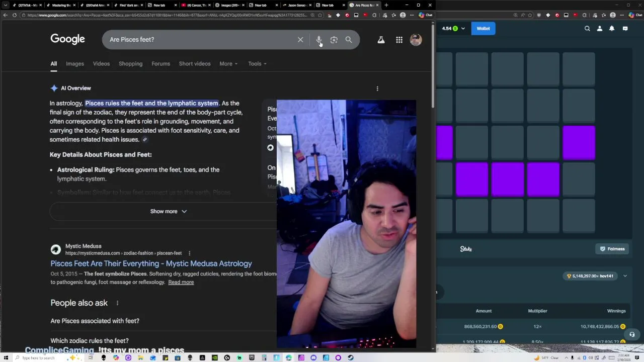Open Google Lens image search

(334, 40)
